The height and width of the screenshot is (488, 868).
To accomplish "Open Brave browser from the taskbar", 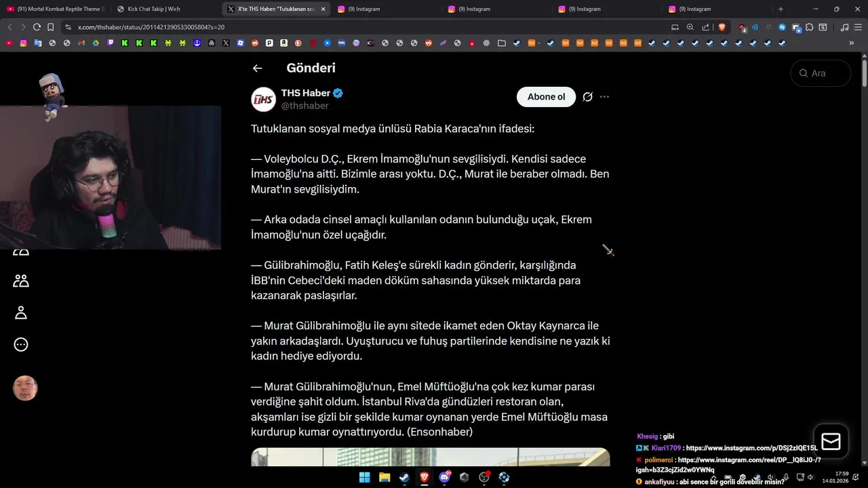I will point(425,477).
